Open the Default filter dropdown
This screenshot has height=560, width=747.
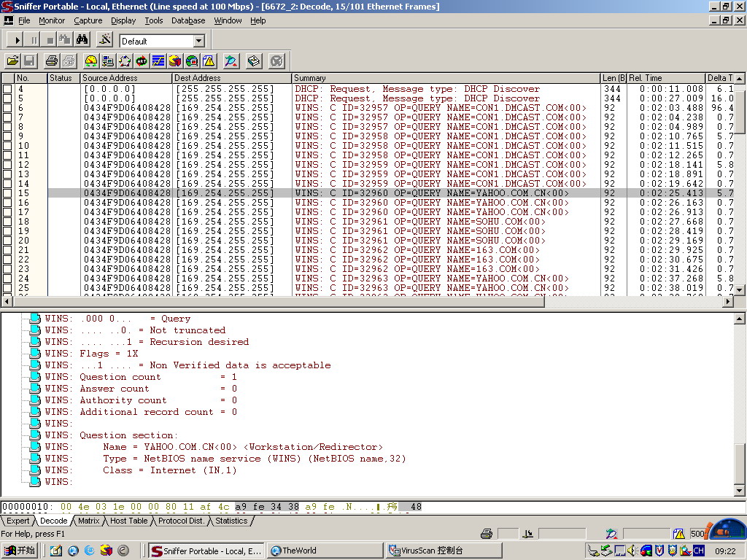pos(199,41)
